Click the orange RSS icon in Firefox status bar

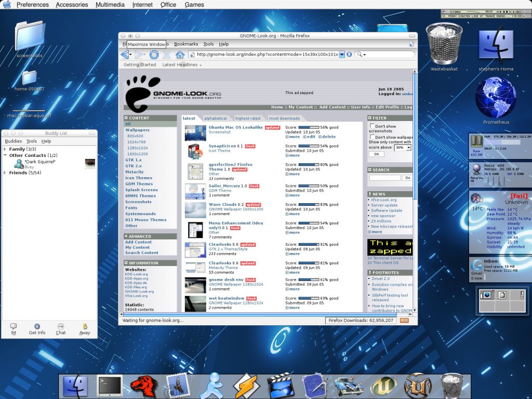404,320
